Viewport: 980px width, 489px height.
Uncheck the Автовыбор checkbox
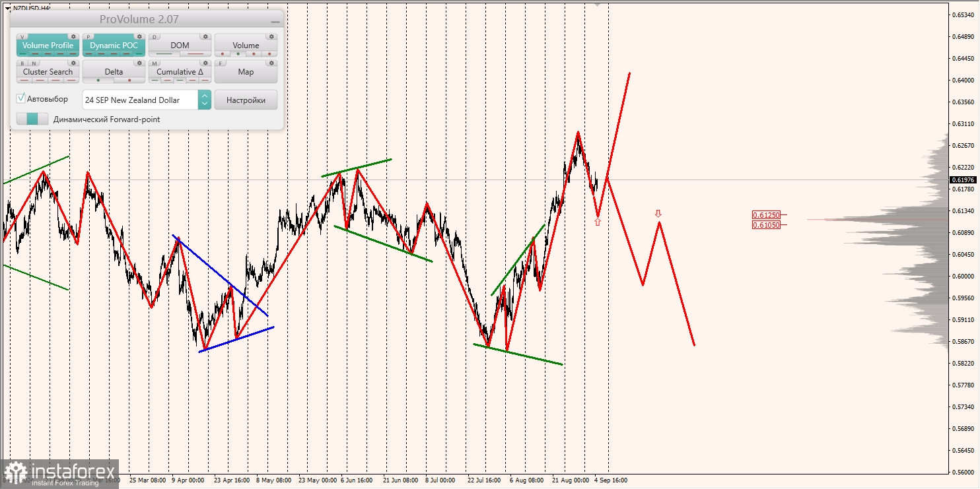pyautogui.click(x=20, y=98)
